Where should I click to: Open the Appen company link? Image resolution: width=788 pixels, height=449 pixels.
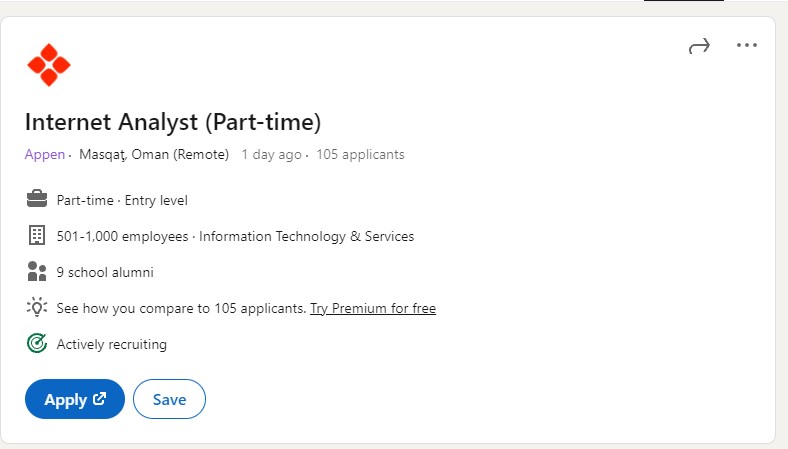click(x=45, y=154)
